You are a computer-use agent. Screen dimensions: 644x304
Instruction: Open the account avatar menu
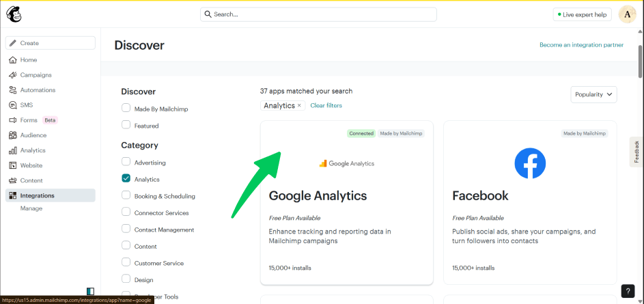point(627,14)
